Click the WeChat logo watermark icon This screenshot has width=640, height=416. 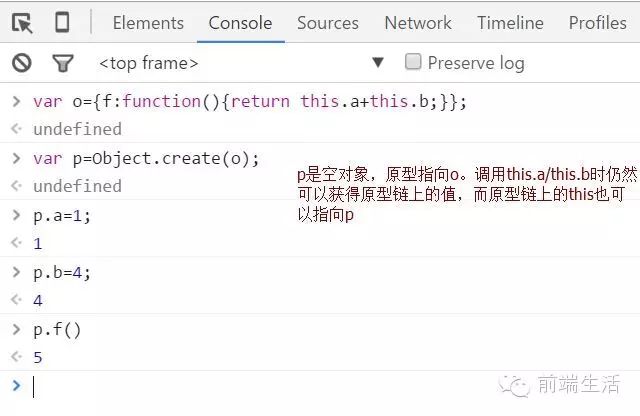(519, 384)
